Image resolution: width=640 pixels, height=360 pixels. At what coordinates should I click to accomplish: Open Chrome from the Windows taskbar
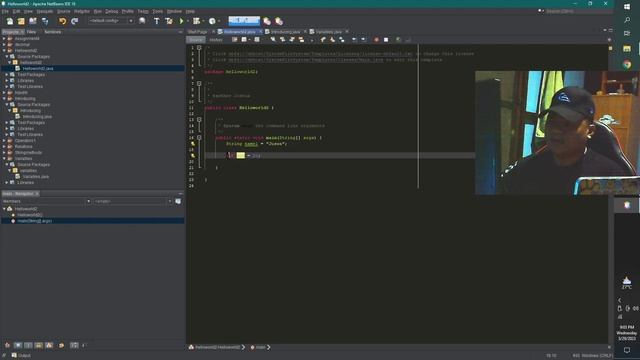pos(627,64)
